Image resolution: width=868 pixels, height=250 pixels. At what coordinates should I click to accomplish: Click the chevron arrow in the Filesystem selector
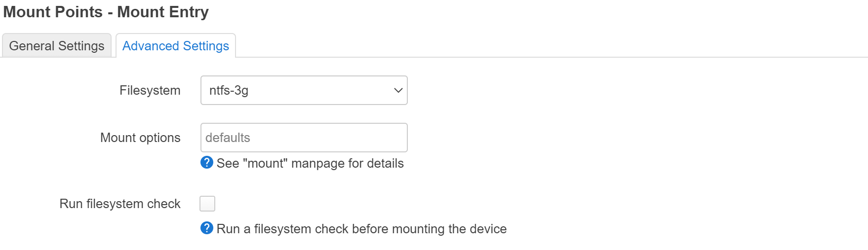(x=398, y=90)
